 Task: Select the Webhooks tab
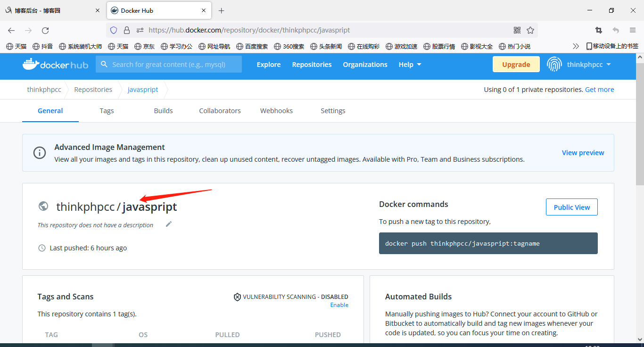coord(276,111)
